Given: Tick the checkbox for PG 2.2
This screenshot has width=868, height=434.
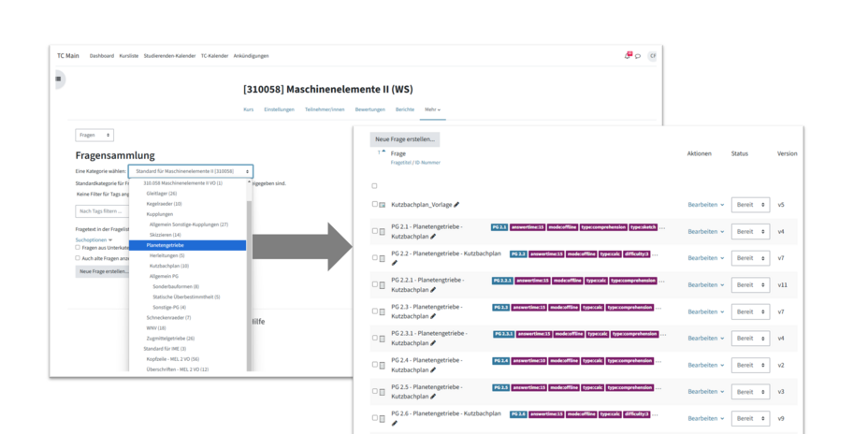Looking at the screenshot, I should pyautogui.click(x=375, y=257).
